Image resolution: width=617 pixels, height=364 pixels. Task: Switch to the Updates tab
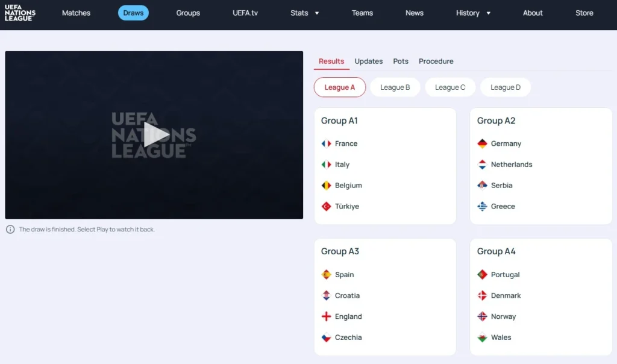tap(368, 61)
